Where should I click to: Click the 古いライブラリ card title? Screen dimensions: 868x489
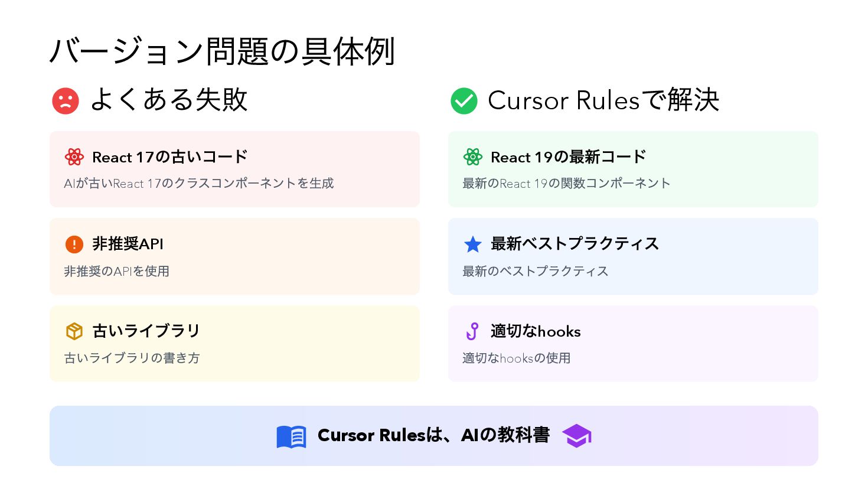pyautogui.click(x=146, y=331)
